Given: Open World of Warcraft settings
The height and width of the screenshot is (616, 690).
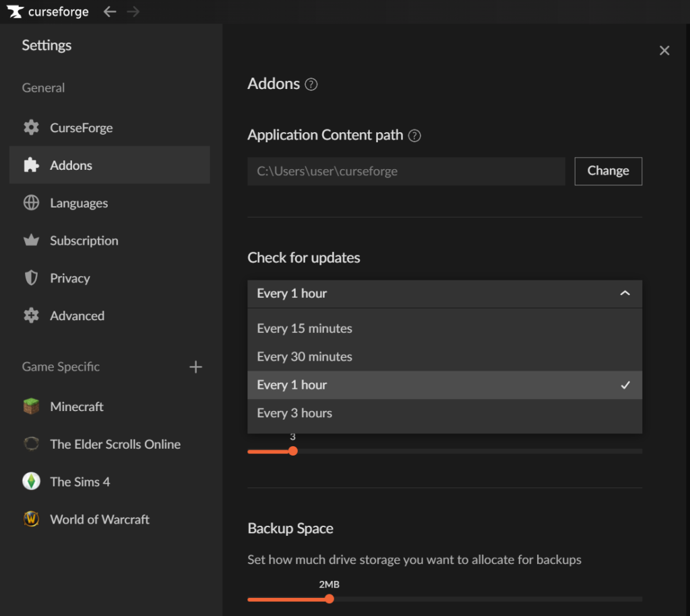Looking at the screenshot, I should (x=110, y=519).
